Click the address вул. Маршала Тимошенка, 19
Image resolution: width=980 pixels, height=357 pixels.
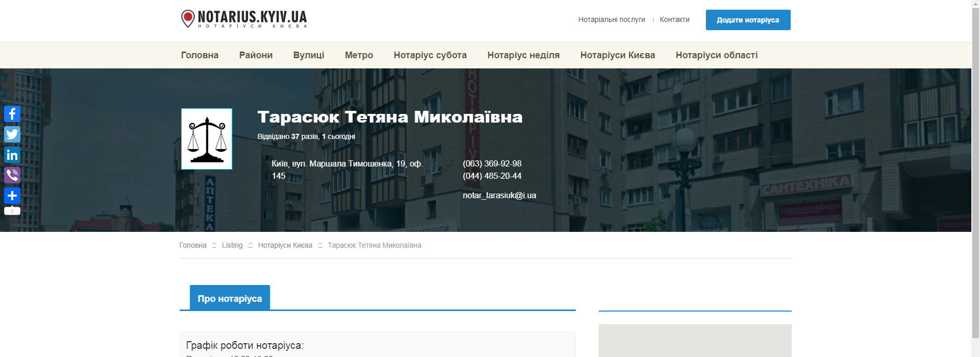[347, 170]
